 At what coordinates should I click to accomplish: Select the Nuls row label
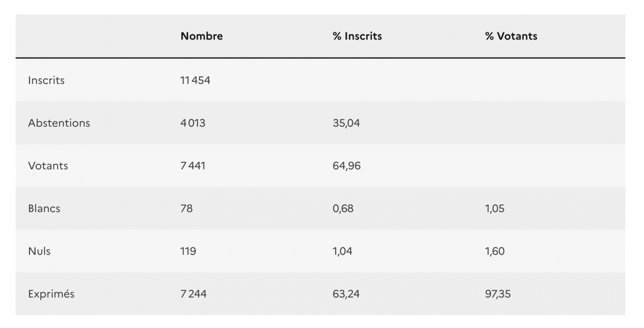(x=39, y=251)
